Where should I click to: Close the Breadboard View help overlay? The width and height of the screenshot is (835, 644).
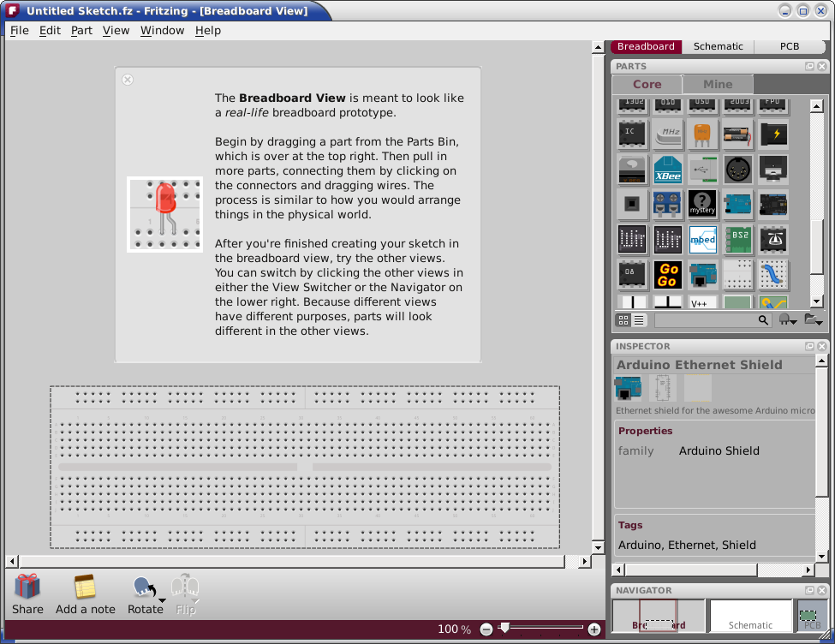(x=128, y=80)
